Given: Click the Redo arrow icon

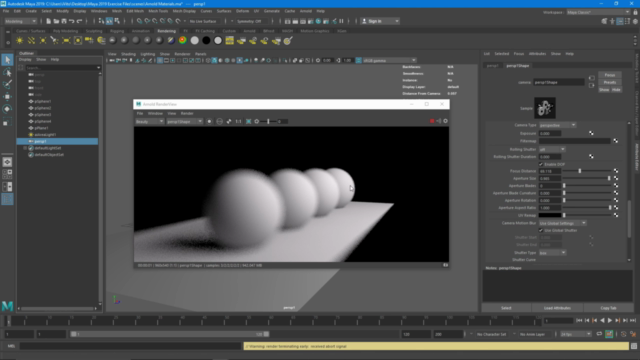Looking at the screenshot, I should pos(79,21).
